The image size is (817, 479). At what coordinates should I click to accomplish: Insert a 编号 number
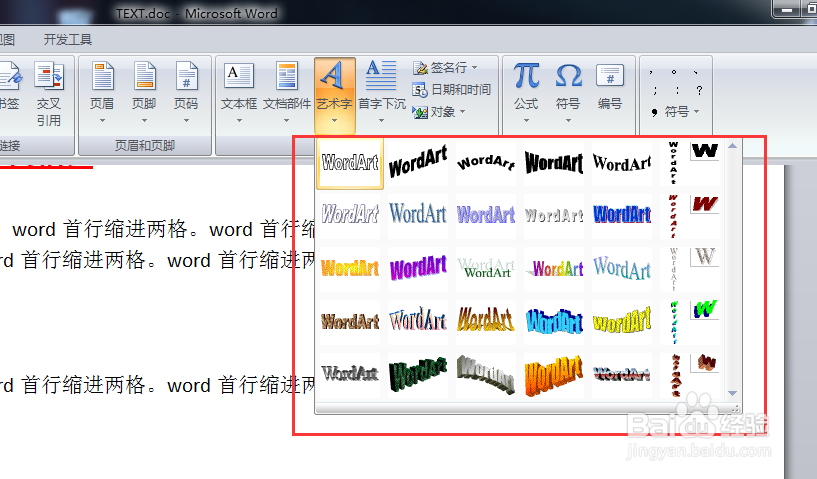[610, 89]
